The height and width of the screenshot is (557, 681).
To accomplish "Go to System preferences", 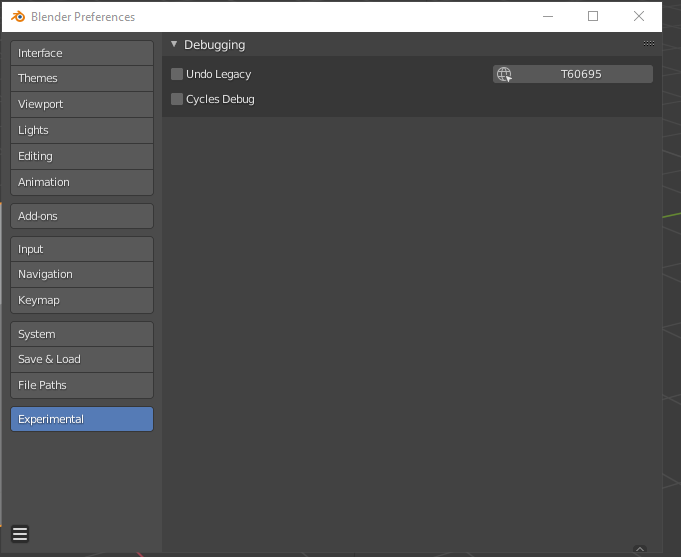I will click(82, 334).
